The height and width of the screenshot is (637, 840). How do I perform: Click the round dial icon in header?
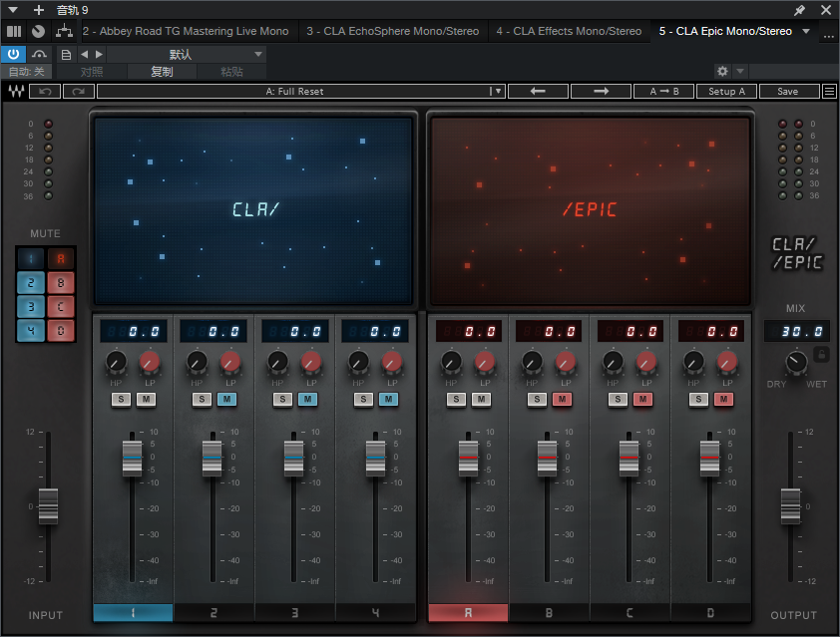tap(38, 31)
